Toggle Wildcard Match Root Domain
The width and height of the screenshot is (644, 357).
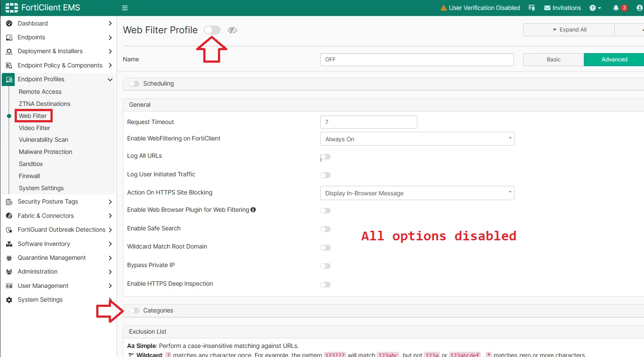click(x=325, y=248)
